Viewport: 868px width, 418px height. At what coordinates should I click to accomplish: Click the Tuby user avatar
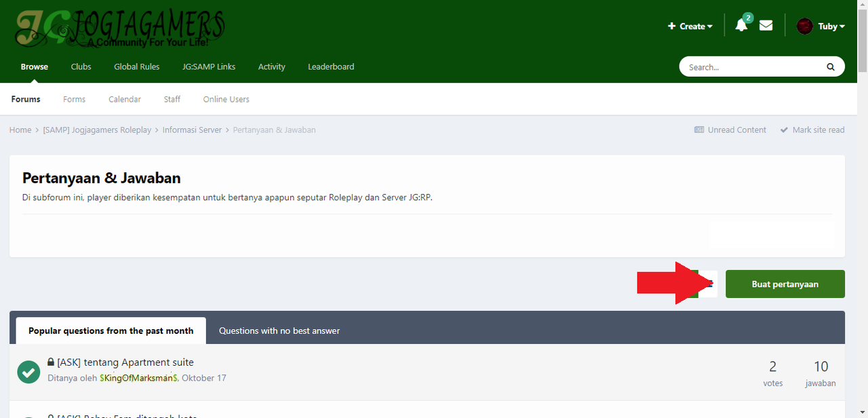click(804, 26)
